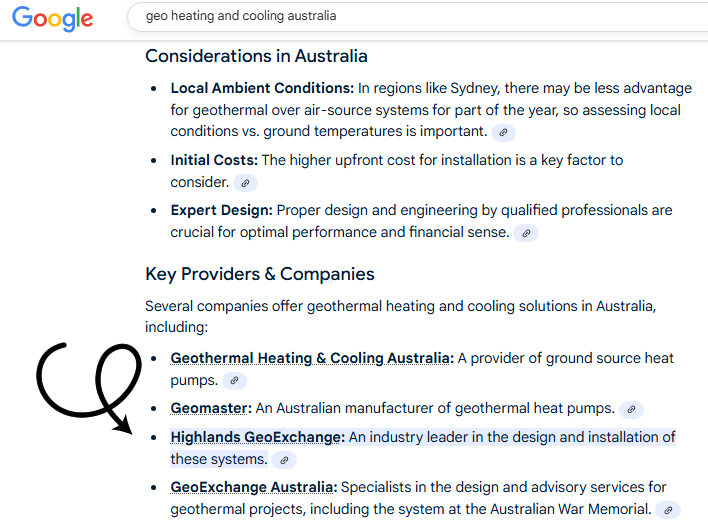Click the Considerations in Australia heading
708x530 pixels.
pyautogui.click(x=256, y=56)
